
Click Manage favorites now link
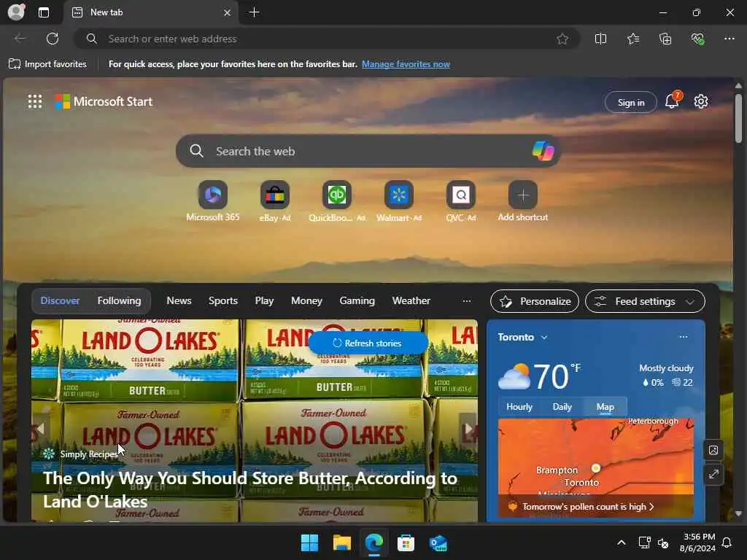406,64
